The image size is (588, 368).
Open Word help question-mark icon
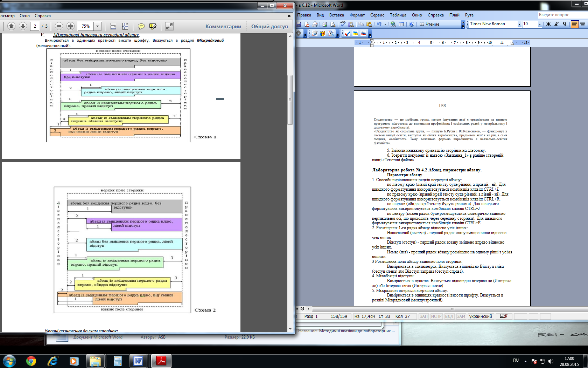coord(412,24)
